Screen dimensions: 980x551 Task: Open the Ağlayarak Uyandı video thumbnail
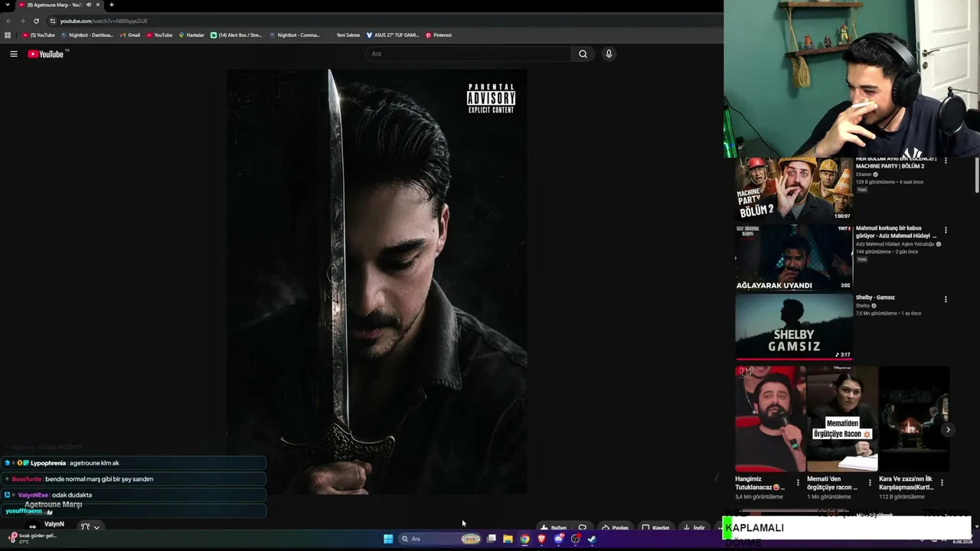tap(794, 258)
